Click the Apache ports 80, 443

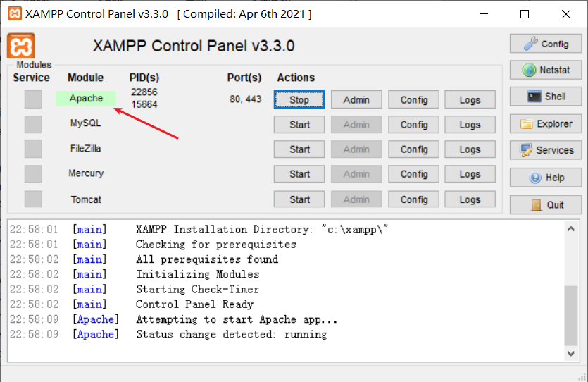tap(245, 99)
